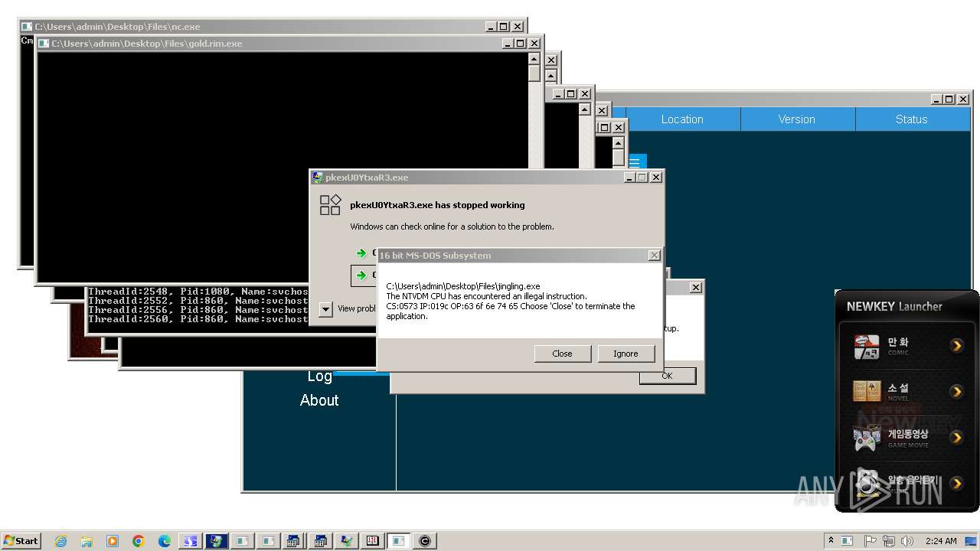Click Close in the 16 bit MS-DOS Subsystem dialog
Image resolution: width=980 pixels, height=551 pixels.
point(562,354)
